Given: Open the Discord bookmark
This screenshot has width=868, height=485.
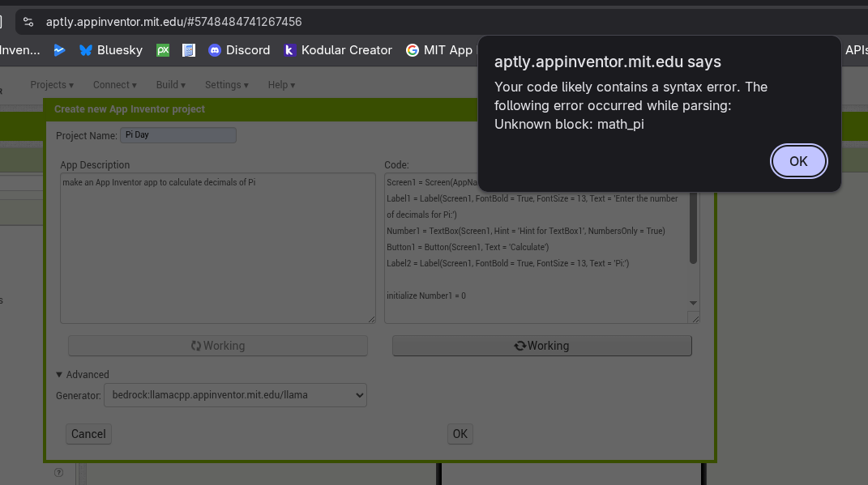Looking at the screenshot, I should click(239, 50).
